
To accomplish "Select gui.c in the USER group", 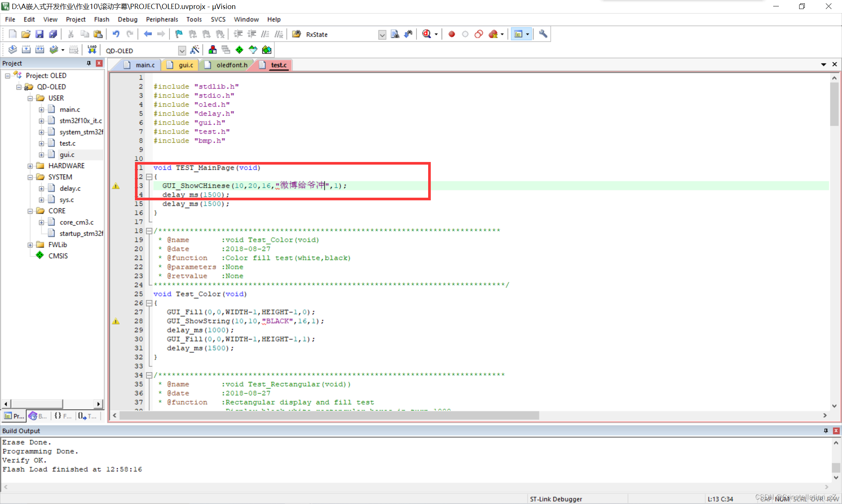I will 67,154.
